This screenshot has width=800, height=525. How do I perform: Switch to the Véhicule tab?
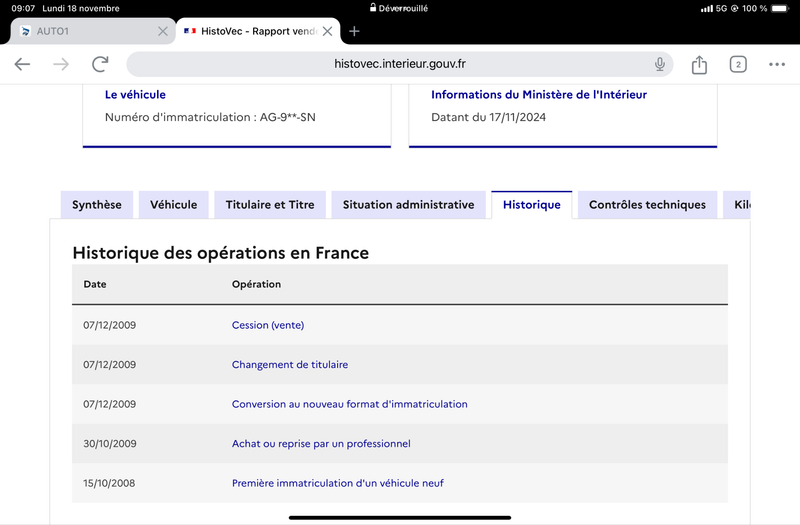[173, 205]
